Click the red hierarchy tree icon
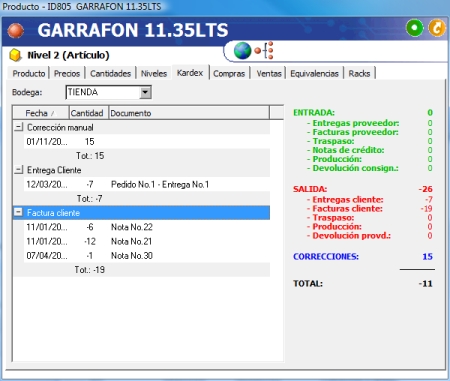This screenshot has height=381, width=450. point(264,50)
